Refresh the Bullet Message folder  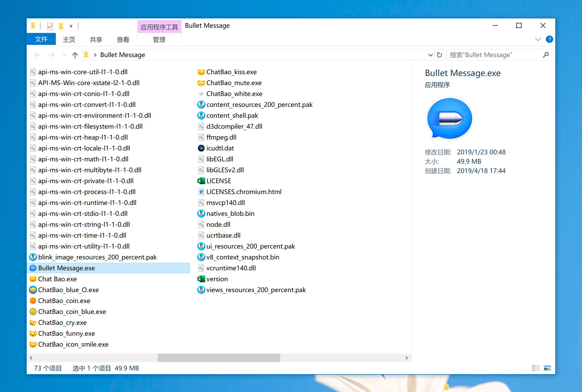(x=439, y=55)
